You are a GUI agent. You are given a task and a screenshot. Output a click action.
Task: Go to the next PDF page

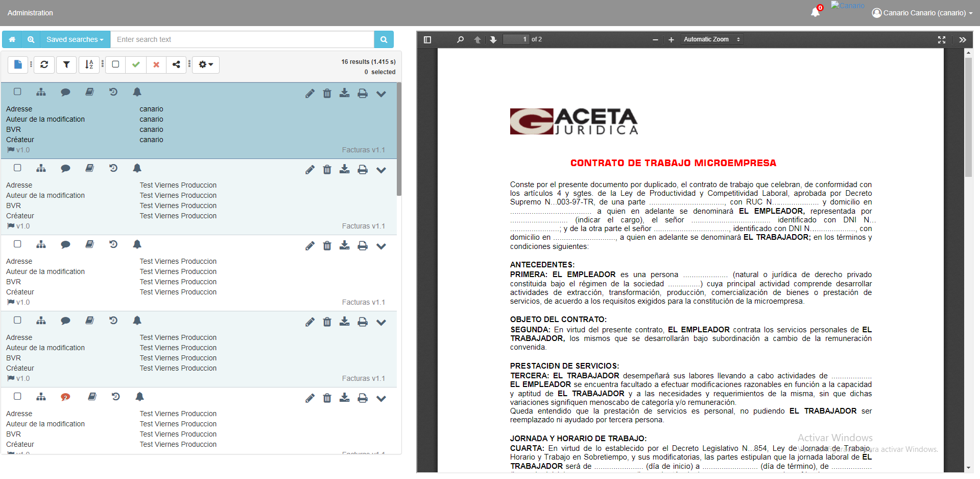click(493, 39)
